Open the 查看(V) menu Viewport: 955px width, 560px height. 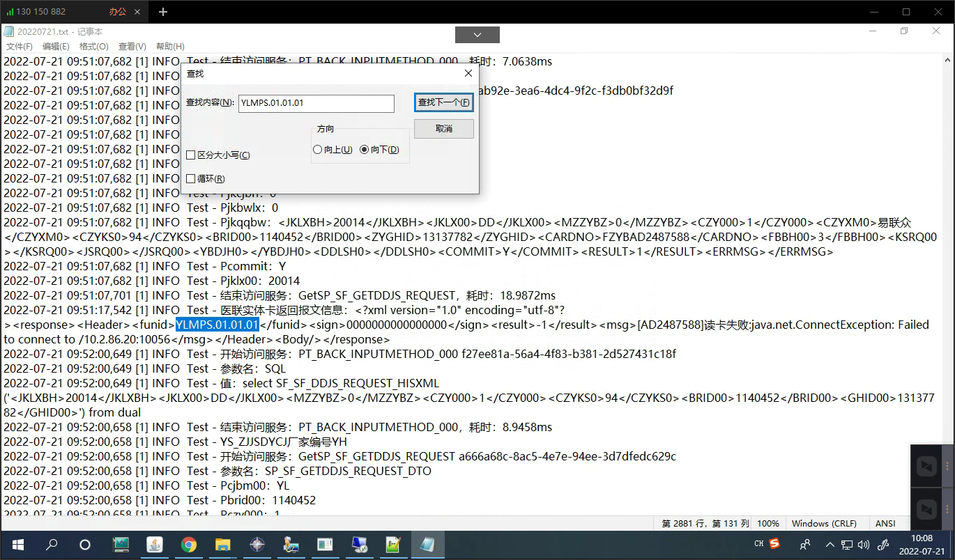pos(132,47)
